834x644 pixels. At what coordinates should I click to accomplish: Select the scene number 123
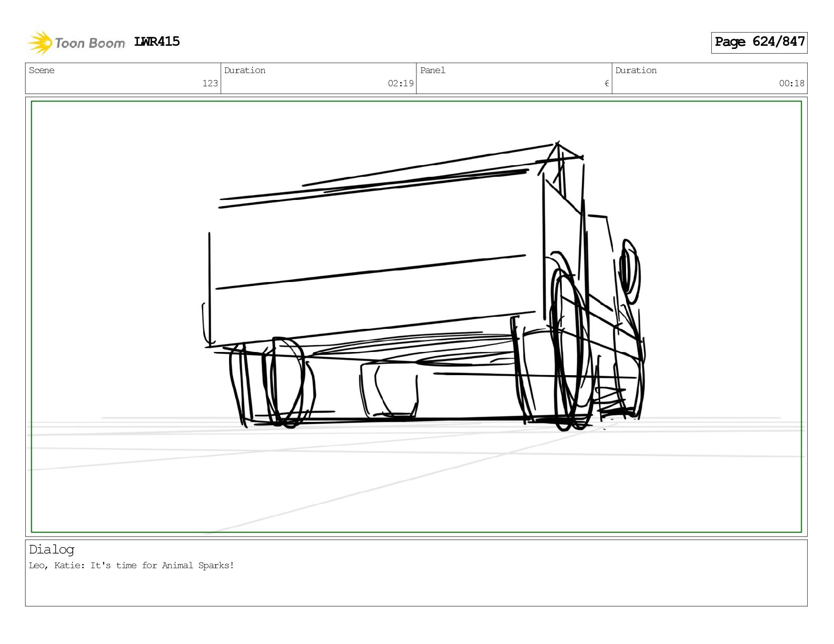(x=210, y=83)
